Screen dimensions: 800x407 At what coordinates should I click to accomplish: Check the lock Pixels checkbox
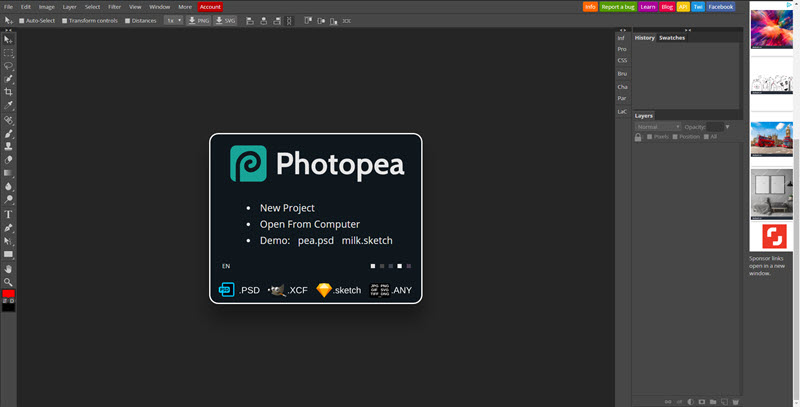tap(649, 137)
